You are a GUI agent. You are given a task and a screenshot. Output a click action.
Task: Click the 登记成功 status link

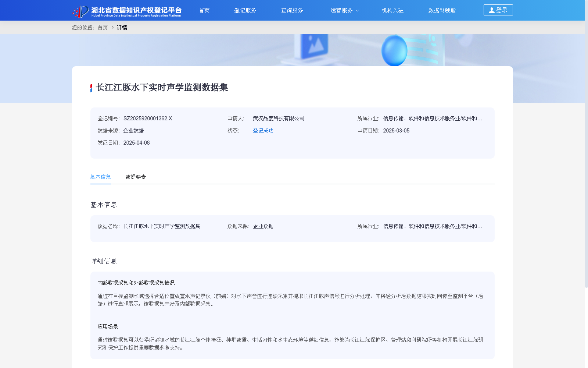point(263,131)
